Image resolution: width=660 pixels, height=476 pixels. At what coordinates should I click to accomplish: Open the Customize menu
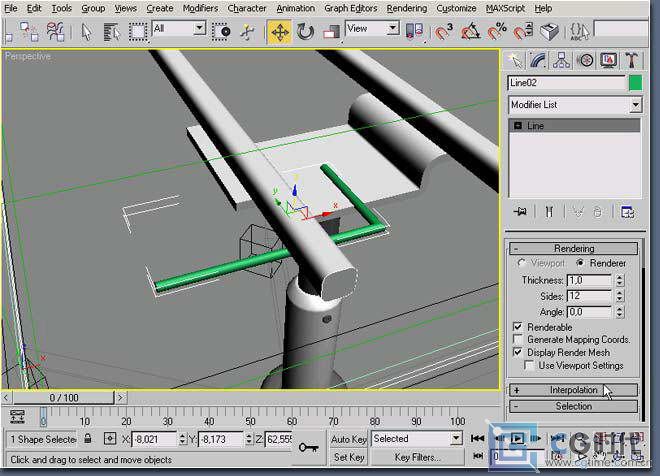(x=456, y=8)
